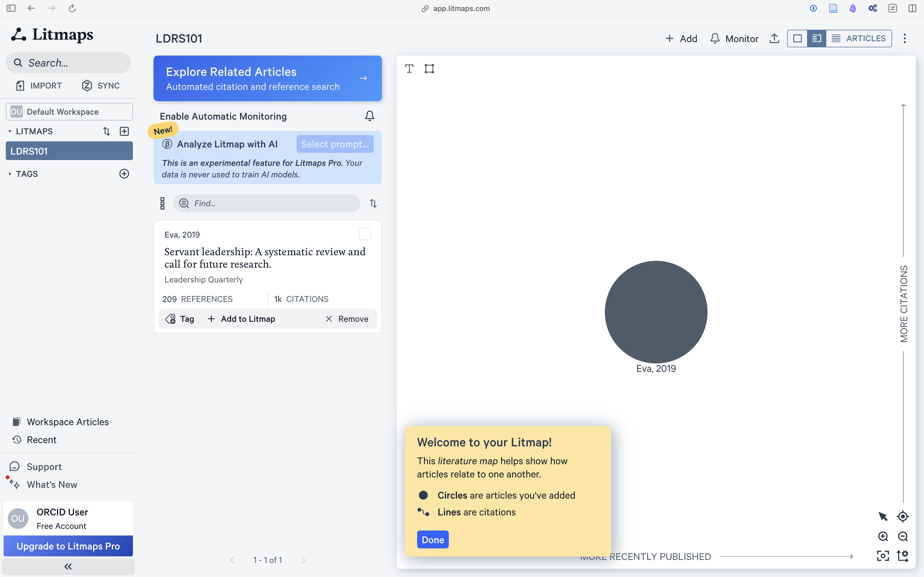Click the browser address bar

(455, 9)
